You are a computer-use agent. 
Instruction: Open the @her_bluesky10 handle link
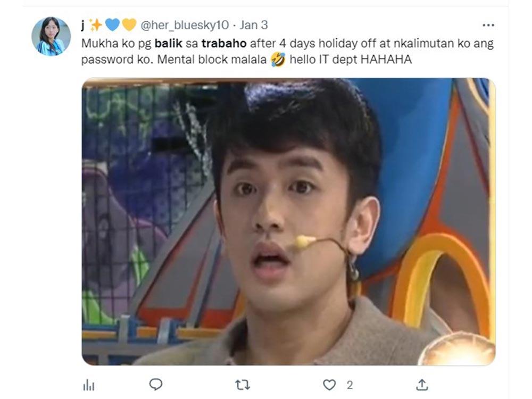(x=185, y=25)
